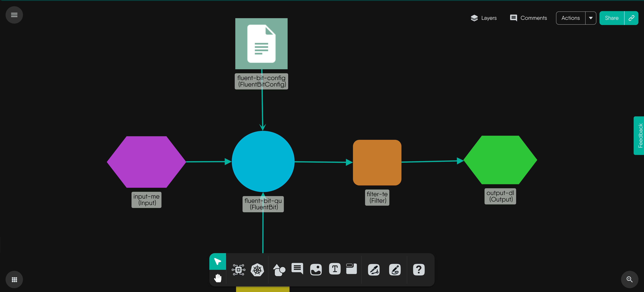644x292 pixels.
Task: Select the comment bubble tool in toolbar
Action: (297, 269)
